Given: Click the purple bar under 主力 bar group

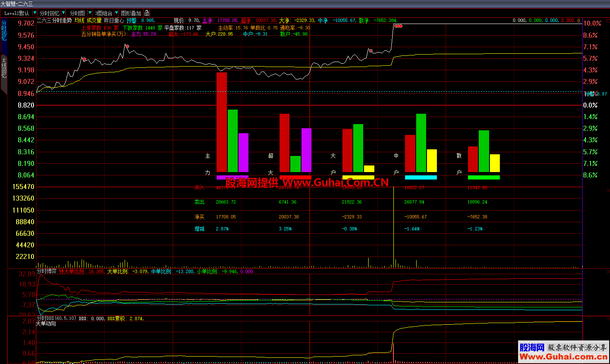Looking at the screenshot, I should pos(232,177).
